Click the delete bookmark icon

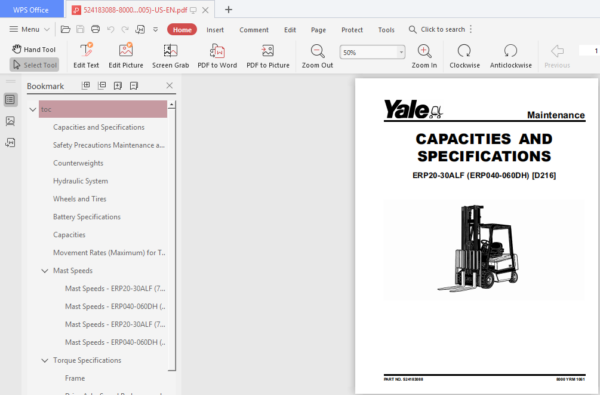point(134,85)
